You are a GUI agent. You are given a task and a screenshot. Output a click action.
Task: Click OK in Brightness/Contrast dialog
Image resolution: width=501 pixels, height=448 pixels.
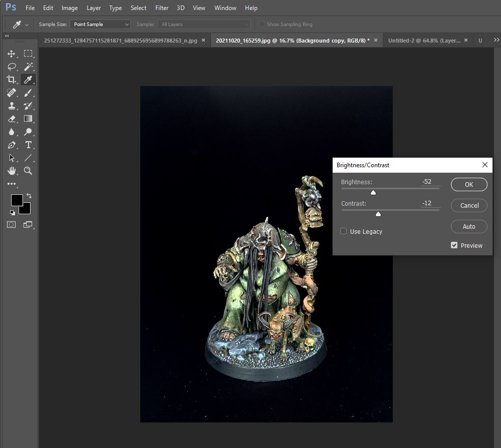coord(469,184)
